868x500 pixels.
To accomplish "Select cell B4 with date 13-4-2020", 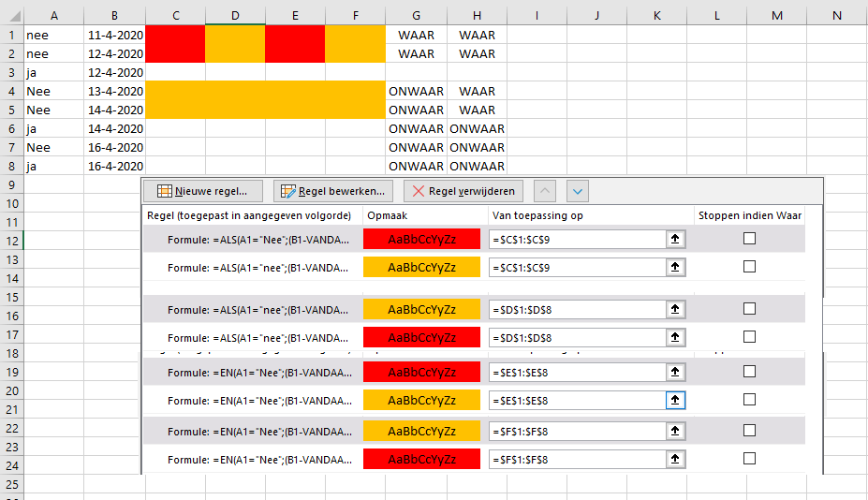I will coord(114,92).
